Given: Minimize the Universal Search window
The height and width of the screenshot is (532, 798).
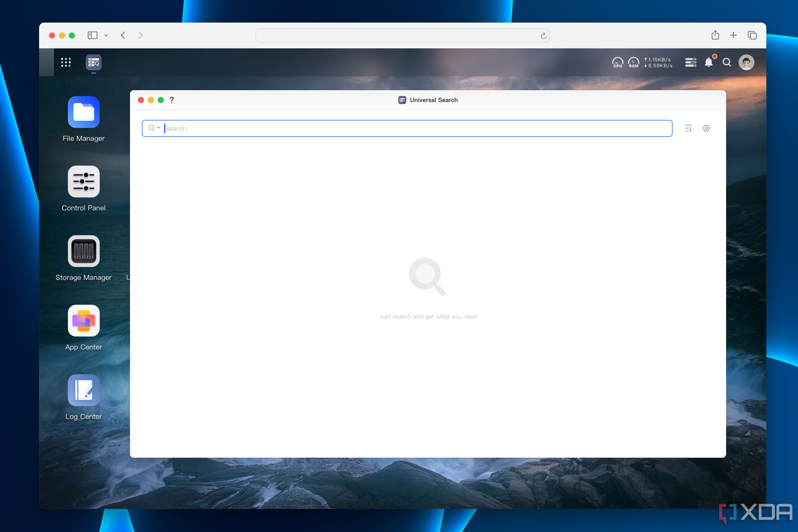Looking at the screenshot, I should [x=151, y=100].
